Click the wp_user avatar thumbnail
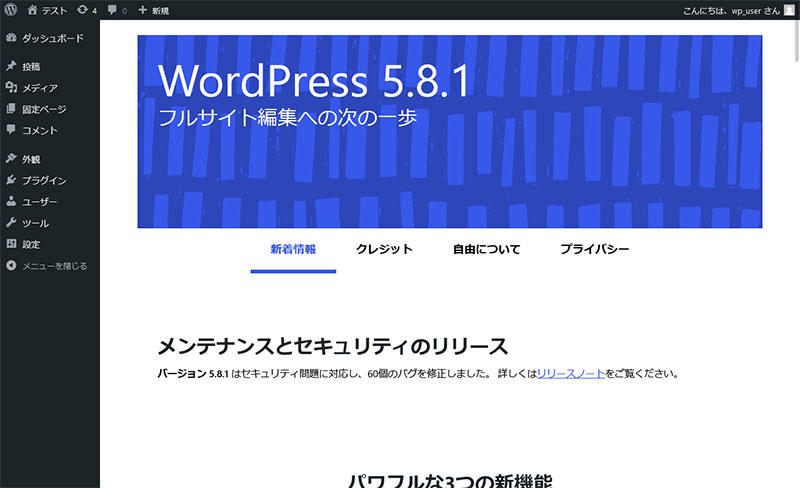Screen dimensions: 800x488 tap(789, 10)
